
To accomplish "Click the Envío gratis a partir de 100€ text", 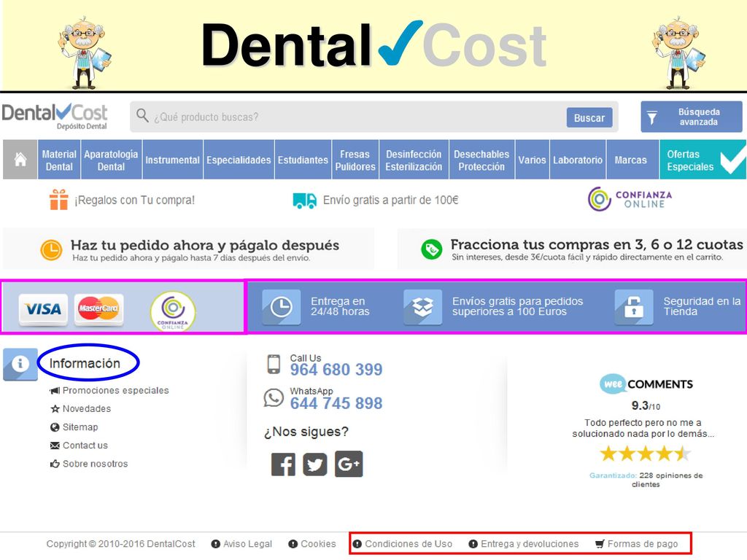I will (391, 200).
